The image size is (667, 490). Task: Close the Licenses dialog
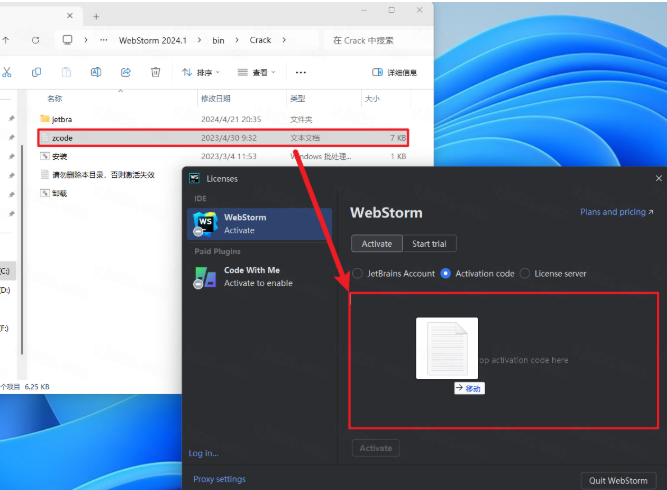(658, 178)
